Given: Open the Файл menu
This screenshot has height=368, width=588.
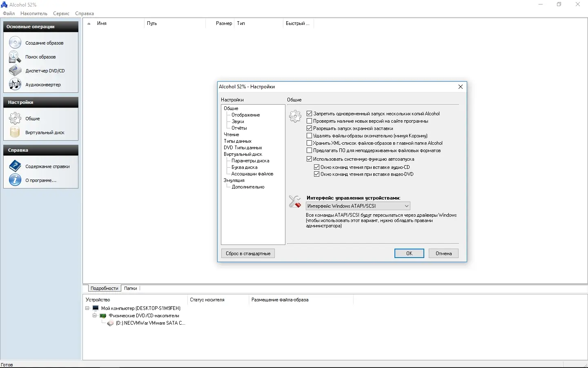Looking at the screenshot, I should [x=9, y=13].
